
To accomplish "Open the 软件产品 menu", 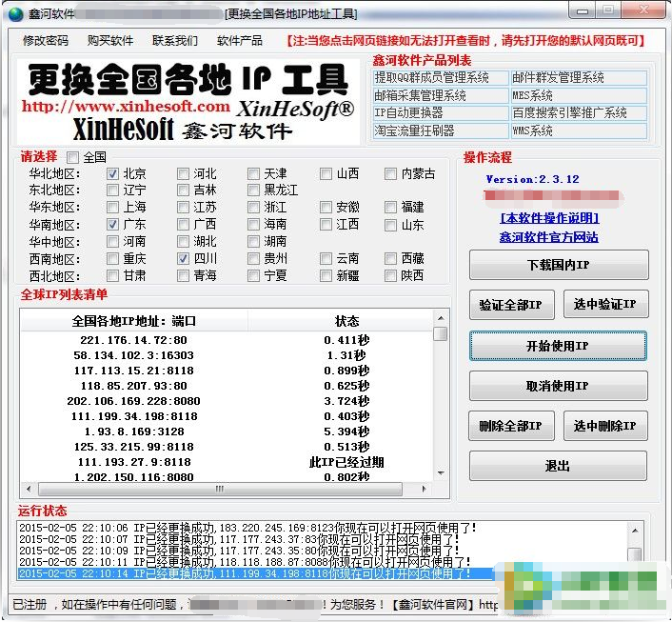I will [240, 41].
